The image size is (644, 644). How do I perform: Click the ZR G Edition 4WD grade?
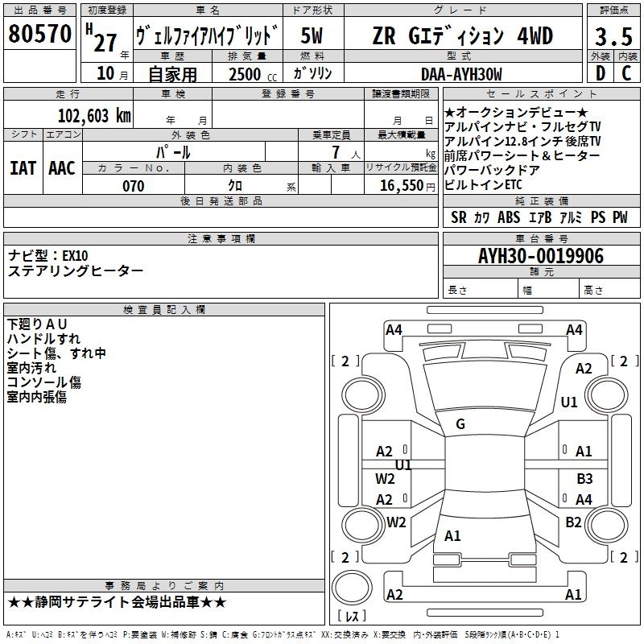point(462,35)
